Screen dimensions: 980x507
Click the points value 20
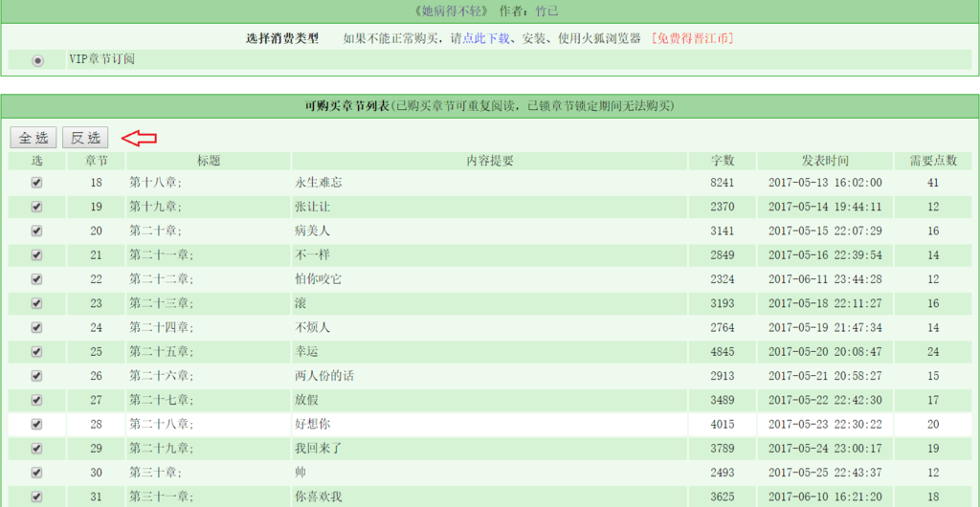[x=933, y=425]
